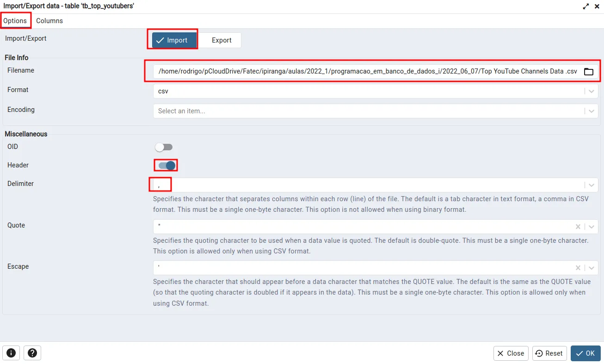Click the 'Miscellaneous' section heading
The height and width of the screenshot is (364, 604).
(26, 134)
